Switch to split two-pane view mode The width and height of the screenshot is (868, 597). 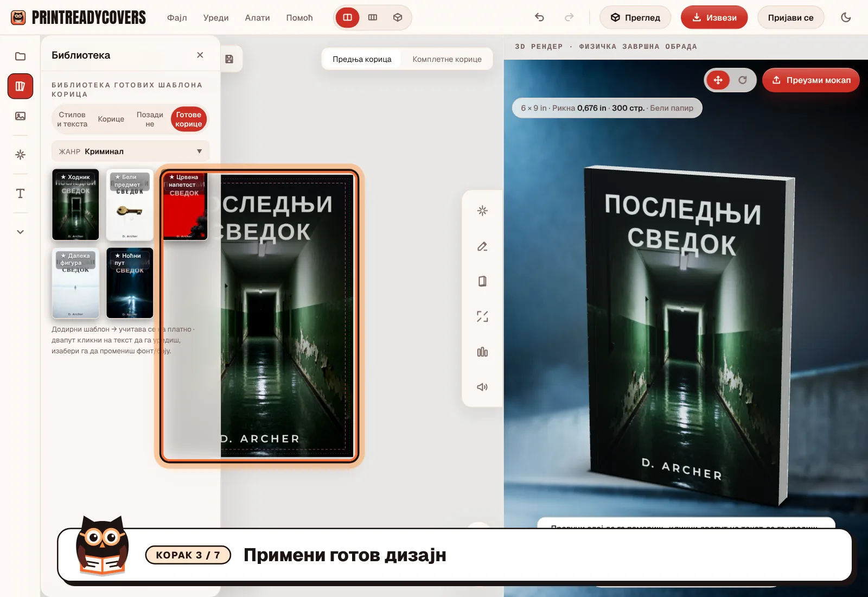(348, 17)
